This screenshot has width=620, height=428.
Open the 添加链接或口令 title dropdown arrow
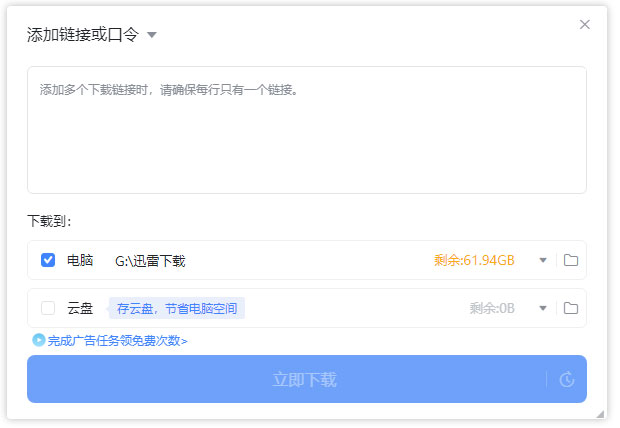(152, 35)
